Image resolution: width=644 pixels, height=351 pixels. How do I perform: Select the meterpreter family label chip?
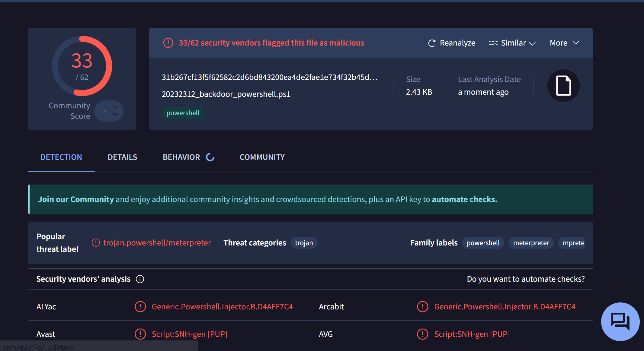click(531, 243)
